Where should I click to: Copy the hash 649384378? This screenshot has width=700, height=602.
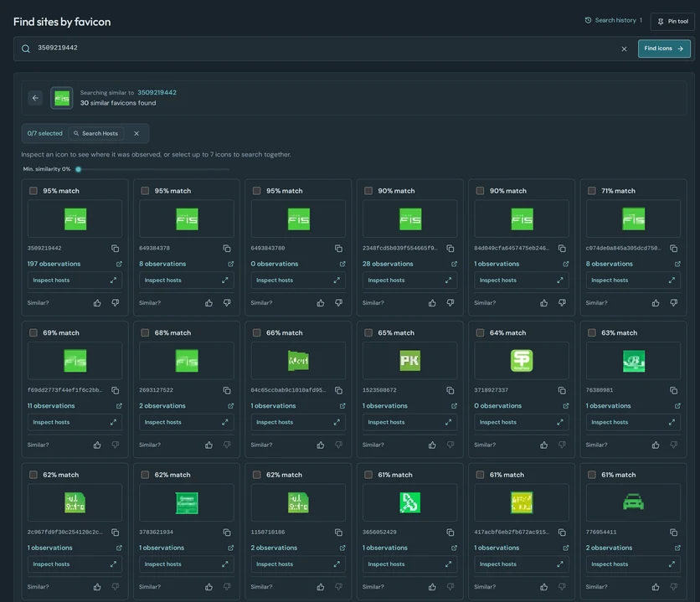click(x=227, y=249)
